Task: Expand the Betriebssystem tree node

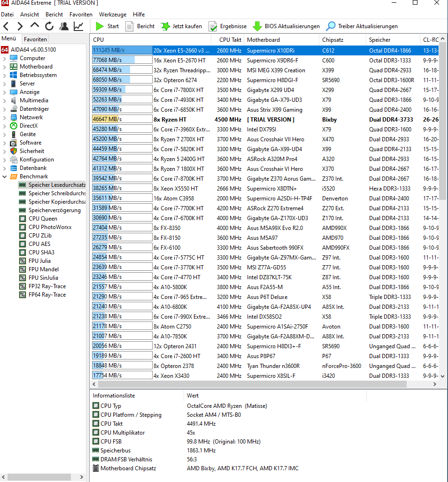Action: click(4, 75)
